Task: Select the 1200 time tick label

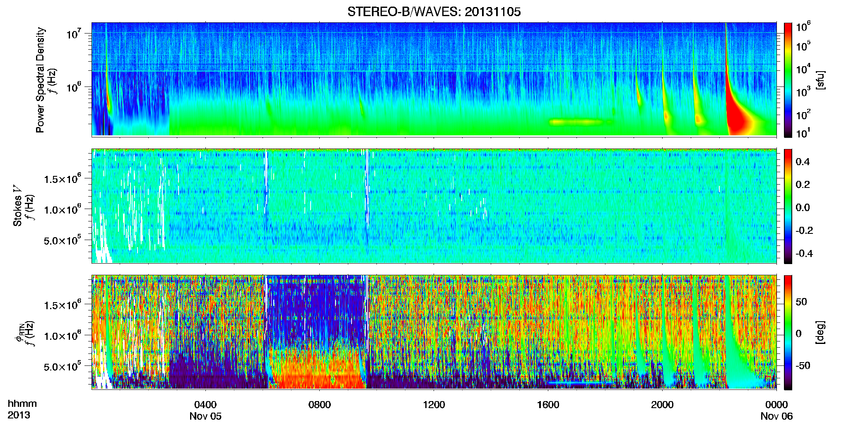Action: coord(434,405)
